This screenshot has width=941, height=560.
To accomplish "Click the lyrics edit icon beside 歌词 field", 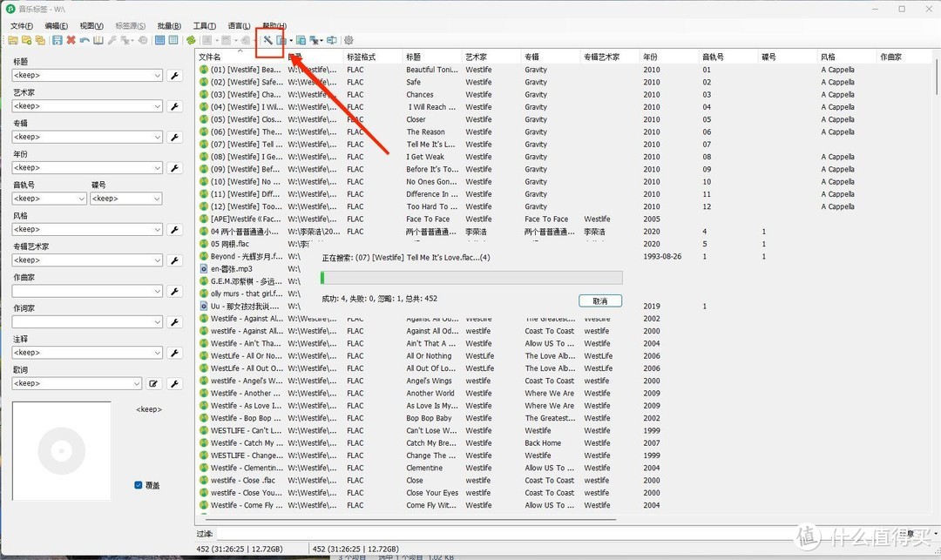I will click(153, 384).
